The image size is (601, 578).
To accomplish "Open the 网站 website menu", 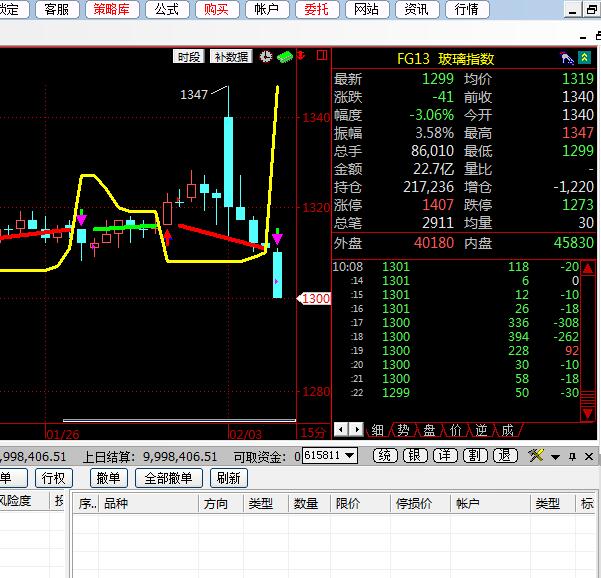I will coord(367,9).
